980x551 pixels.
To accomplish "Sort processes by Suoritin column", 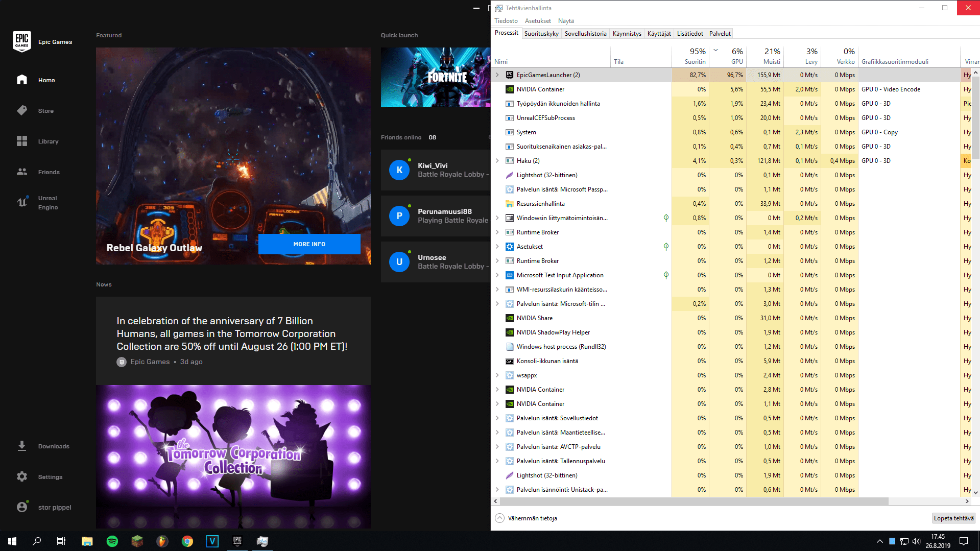I will tap(690, 57).
